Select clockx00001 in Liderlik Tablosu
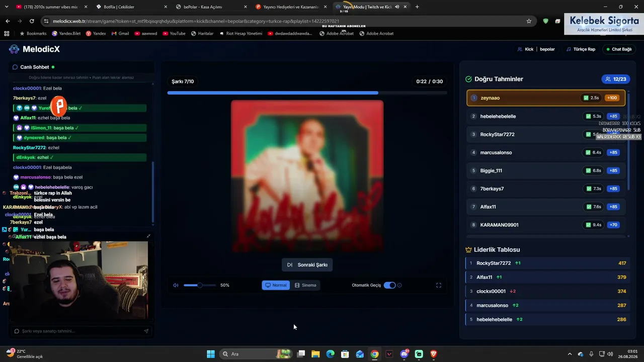 pos(547,291)
